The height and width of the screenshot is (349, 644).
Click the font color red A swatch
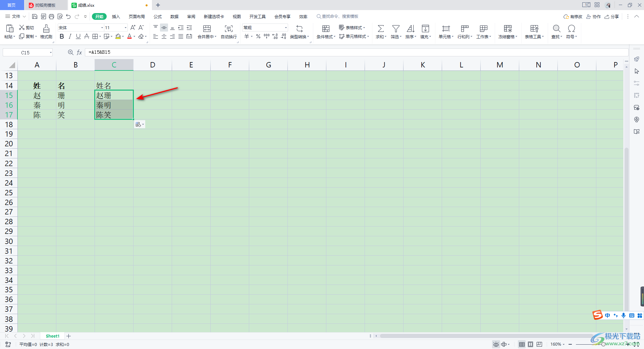click(x=129, y=36)
